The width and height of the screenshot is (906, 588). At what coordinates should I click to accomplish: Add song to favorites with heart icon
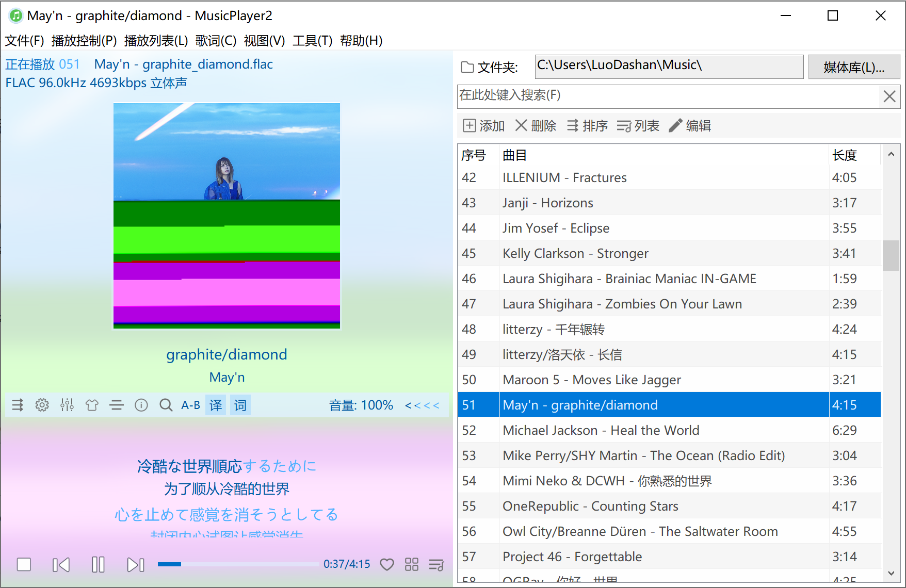click(387, 564)
